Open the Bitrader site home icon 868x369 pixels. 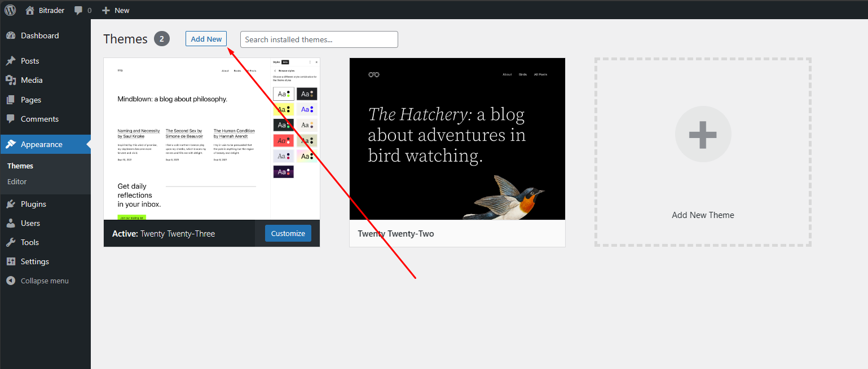(30, 10)
